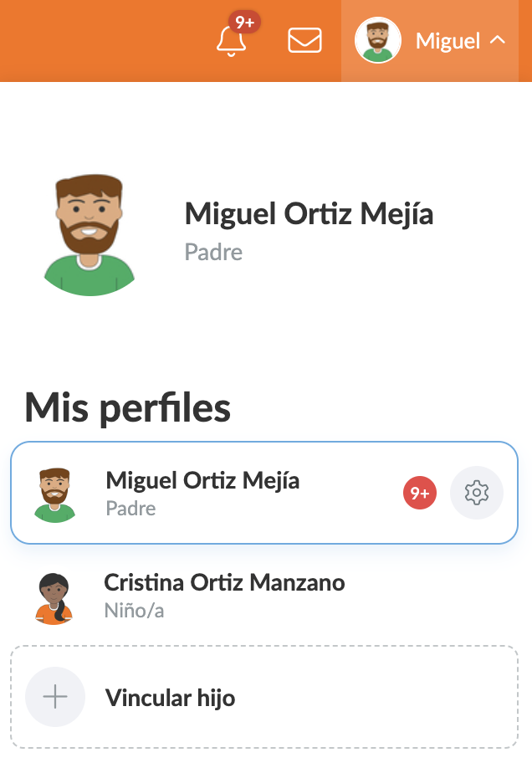Click the 9+ badge on the bell
Viewport: 532px width, 773px height.
[244, 23]
